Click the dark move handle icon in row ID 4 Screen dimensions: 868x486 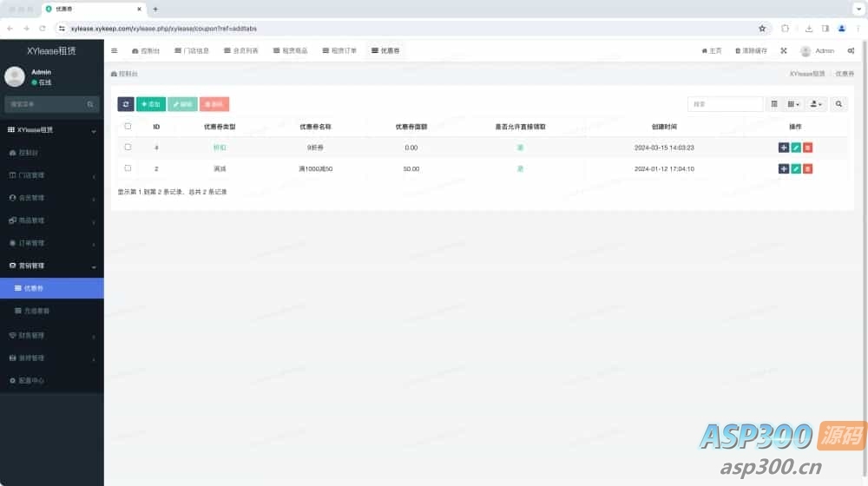point(783,148)
